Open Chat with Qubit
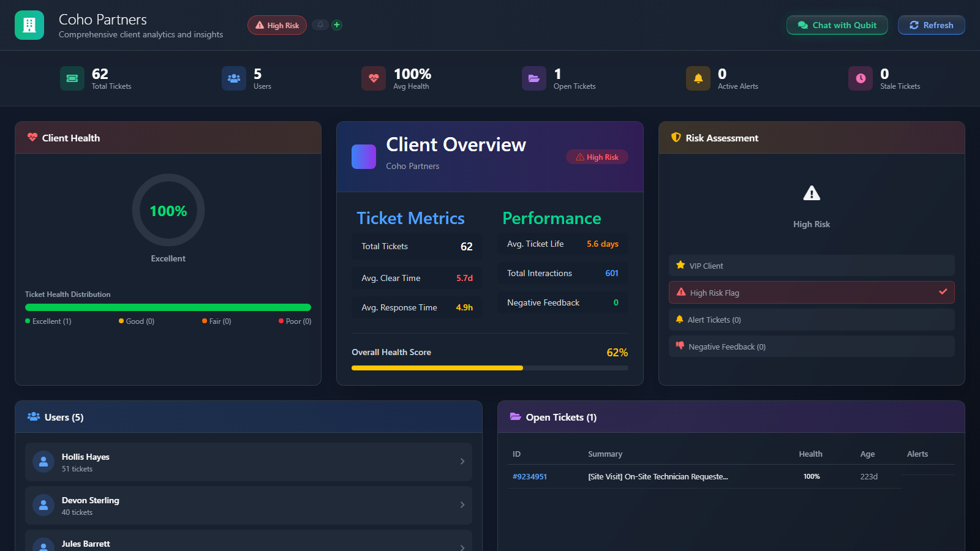The height and width of the screenshot is (551, 980). [837, 25]
